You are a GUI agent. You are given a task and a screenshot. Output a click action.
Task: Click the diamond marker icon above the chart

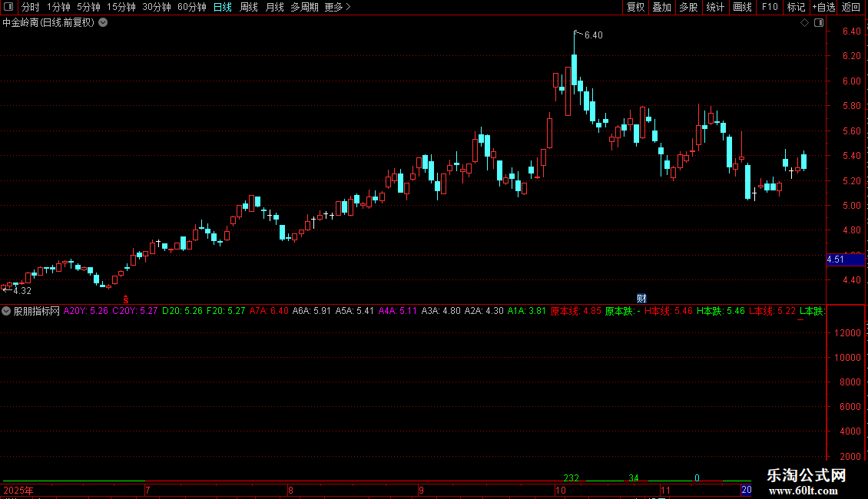[x=804, y=23]
